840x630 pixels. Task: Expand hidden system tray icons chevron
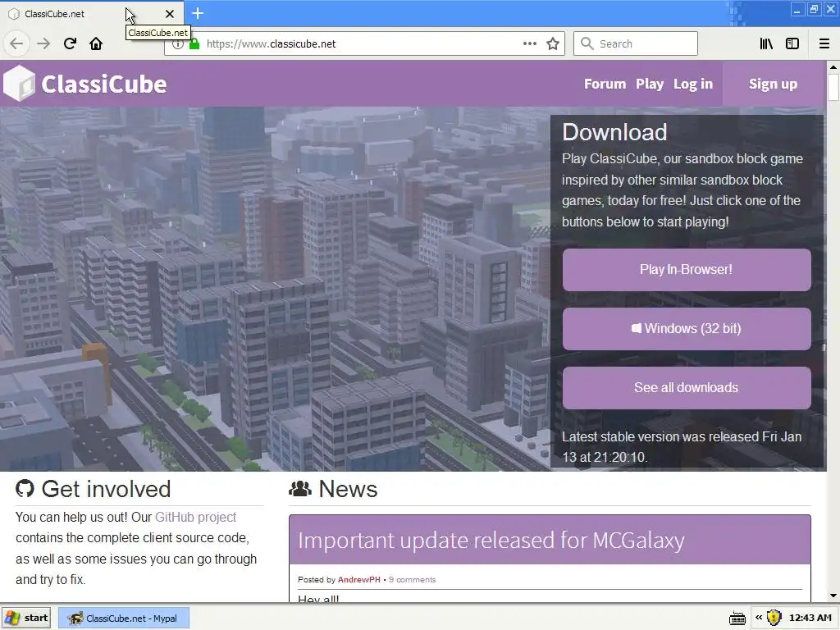point(759,618)
